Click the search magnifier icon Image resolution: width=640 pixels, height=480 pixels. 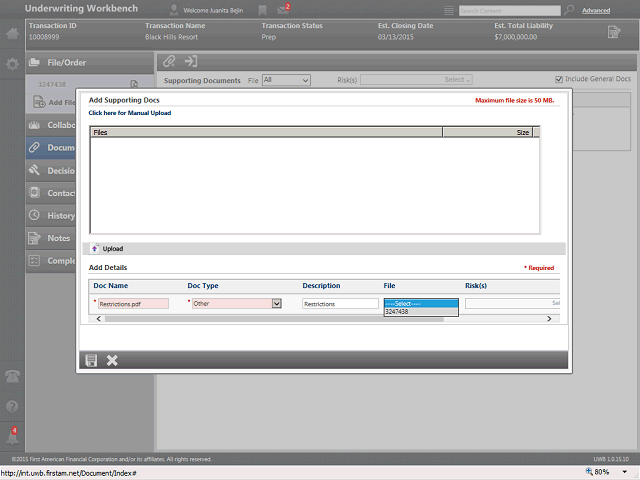coord(569,10)
